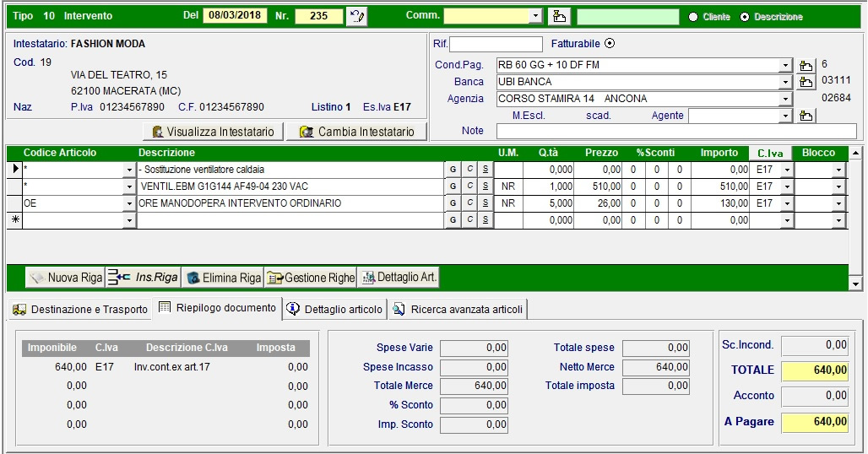The width and height of the screenshot is (868, 454).
Task: Click the % Sconto value field
Action: (474, 405)
